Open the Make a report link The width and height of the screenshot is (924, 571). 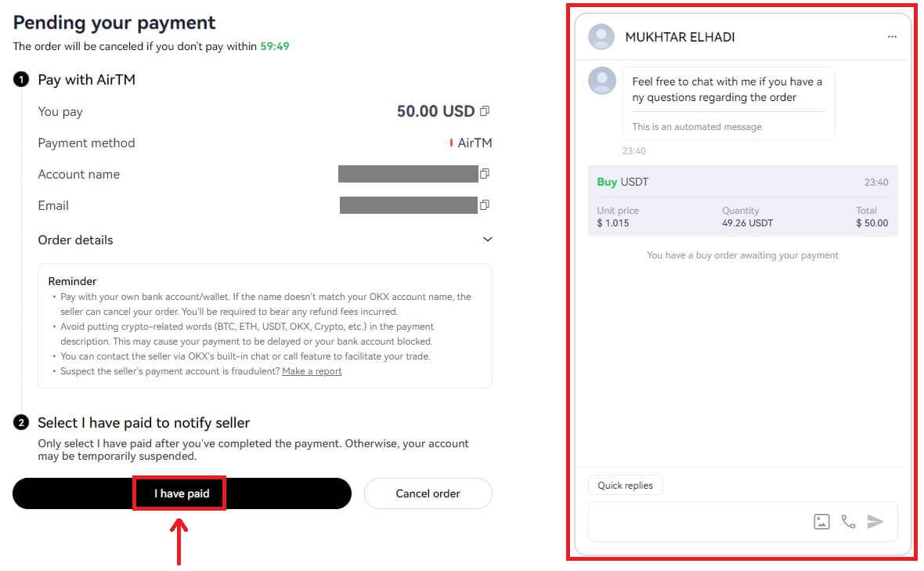(x=312, y=370)
